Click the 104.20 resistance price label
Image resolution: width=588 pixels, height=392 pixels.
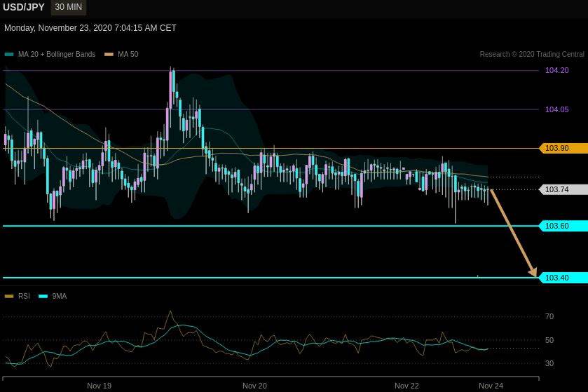(x=556, y=70)
